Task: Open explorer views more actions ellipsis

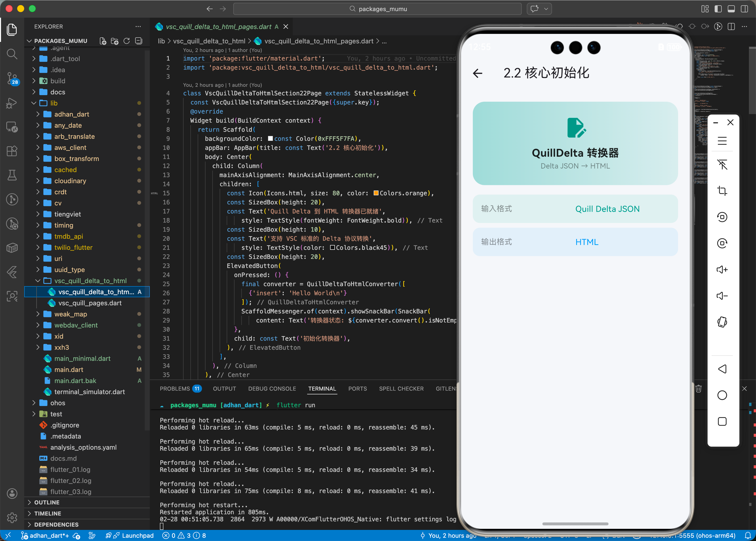Action: click(138, 26)
